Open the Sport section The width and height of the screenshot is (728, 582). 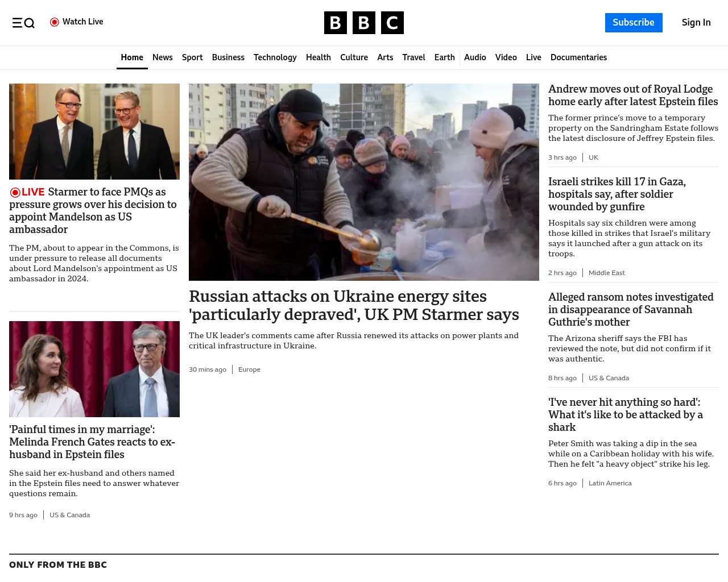pos(192,57)
